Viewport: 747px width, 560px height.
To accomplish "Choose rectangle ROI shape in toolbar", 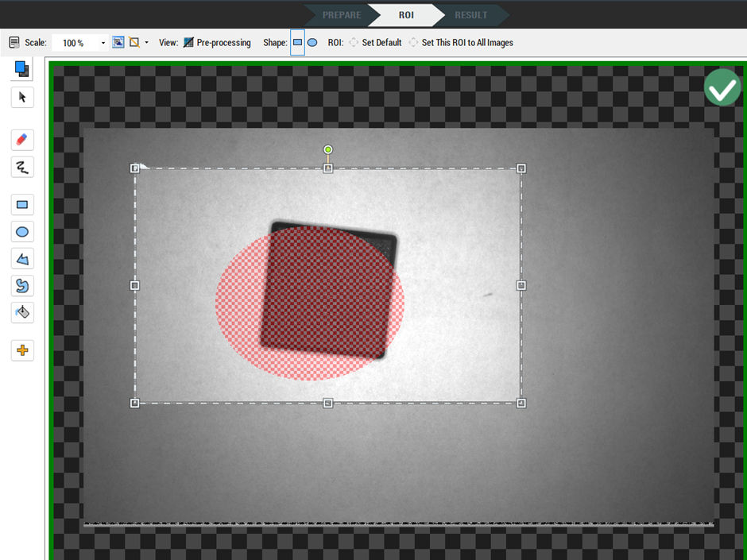I will (x=297, y=42).
